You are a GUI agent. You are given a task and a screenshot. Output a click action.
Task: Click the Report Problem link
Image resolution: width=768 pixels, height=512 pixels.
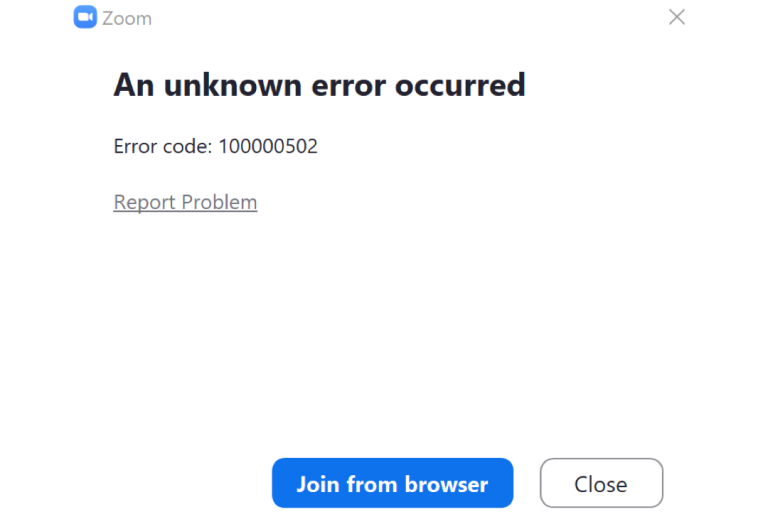[185, 202]
